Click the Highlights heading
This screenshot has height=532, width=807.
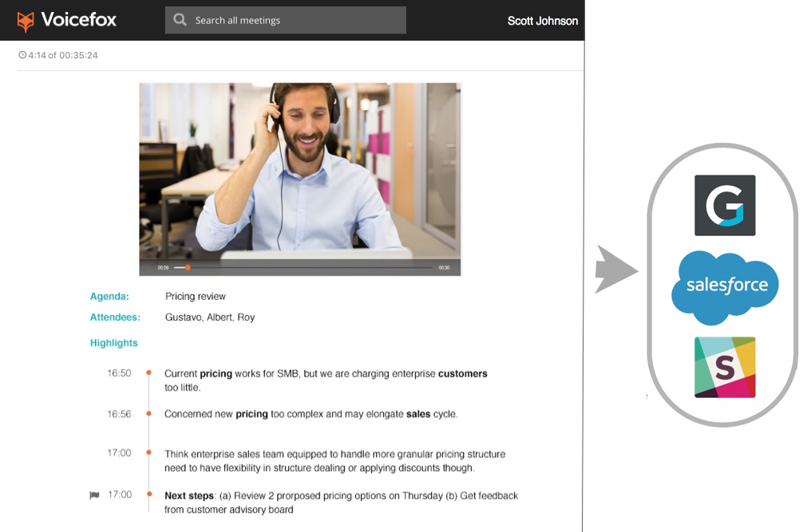coord(113,343)
